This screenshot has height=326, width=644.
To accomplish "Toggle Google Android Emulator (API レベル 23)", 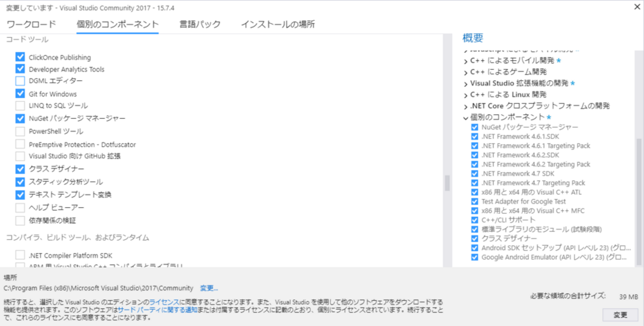I will tap(475, 257).
